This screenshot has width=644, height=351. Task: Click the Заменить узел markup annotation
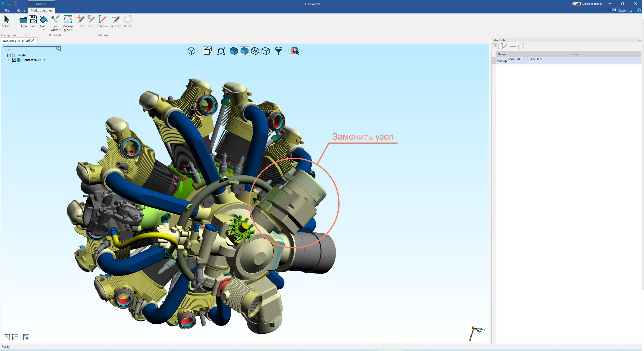pos(363,137)
